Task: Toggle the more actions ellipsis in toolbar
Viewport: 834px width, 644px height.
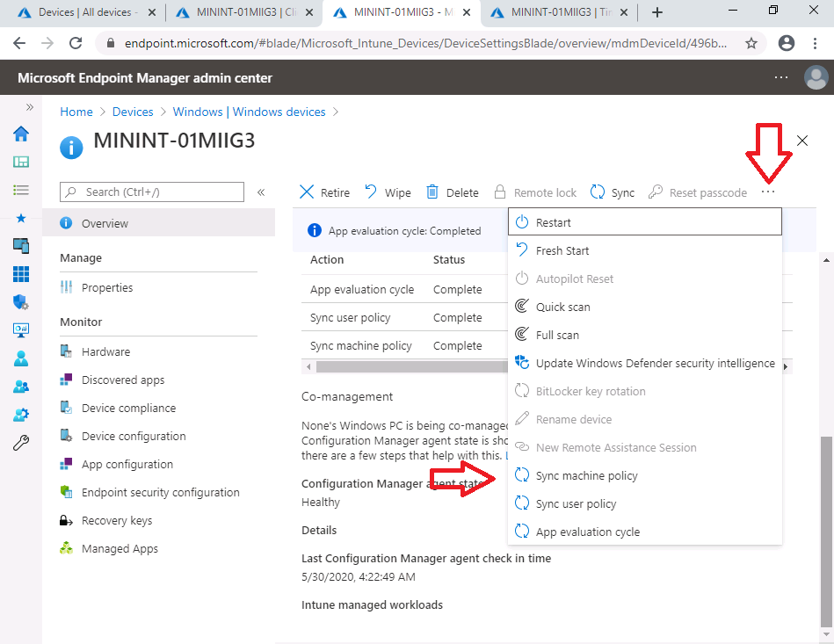Action: pos(768,192)
